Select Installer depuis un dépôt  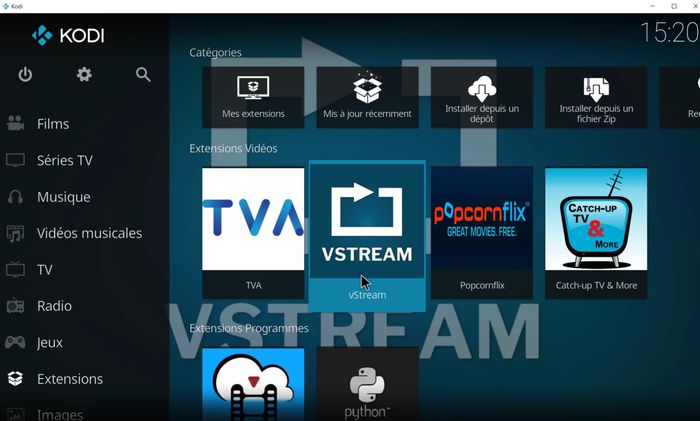[x=482, y=97]
